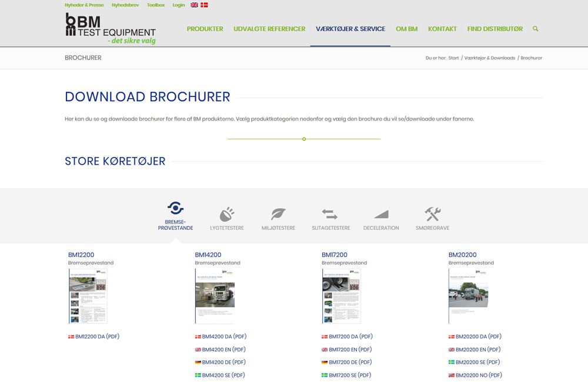Open the Deceleration ramp category

pyautogui.click(x=382, y=213)
